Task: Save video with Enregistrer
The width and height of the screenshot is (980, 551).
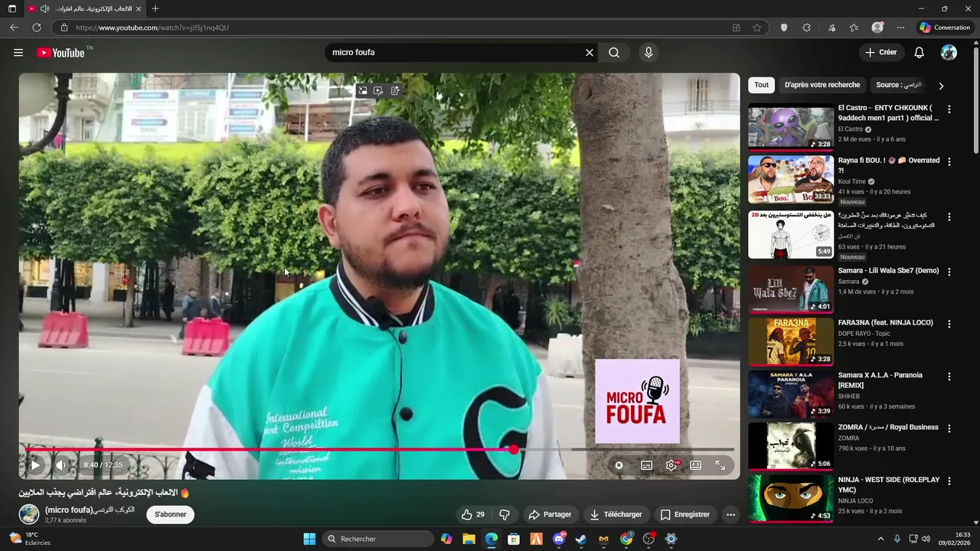Action: point(684,514)
